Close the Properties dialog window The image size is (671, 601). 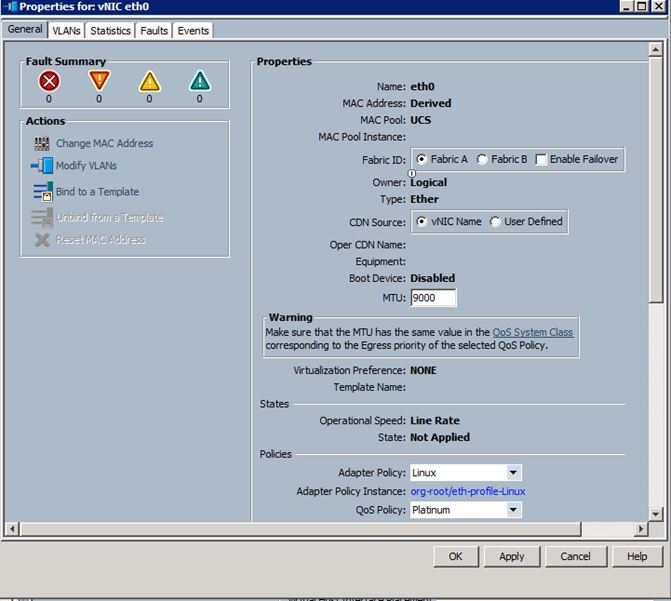(x=659, y=6)
